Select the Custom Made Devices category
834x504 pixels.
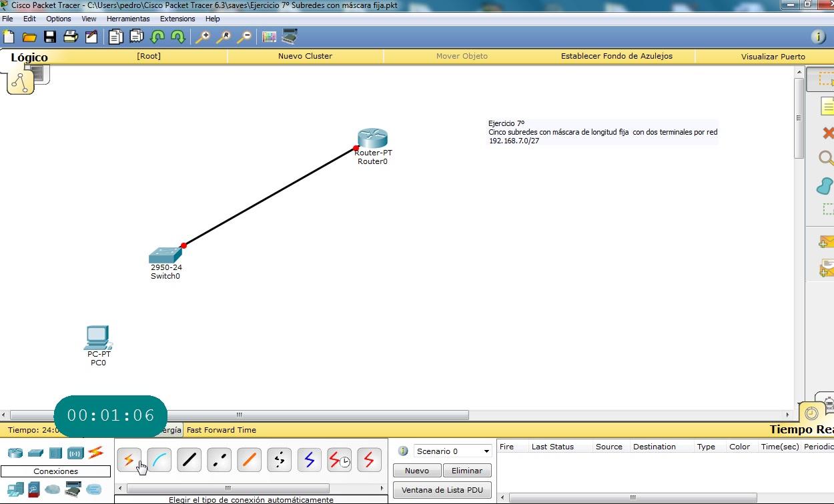pyautogui.click(x=73, y=489)
